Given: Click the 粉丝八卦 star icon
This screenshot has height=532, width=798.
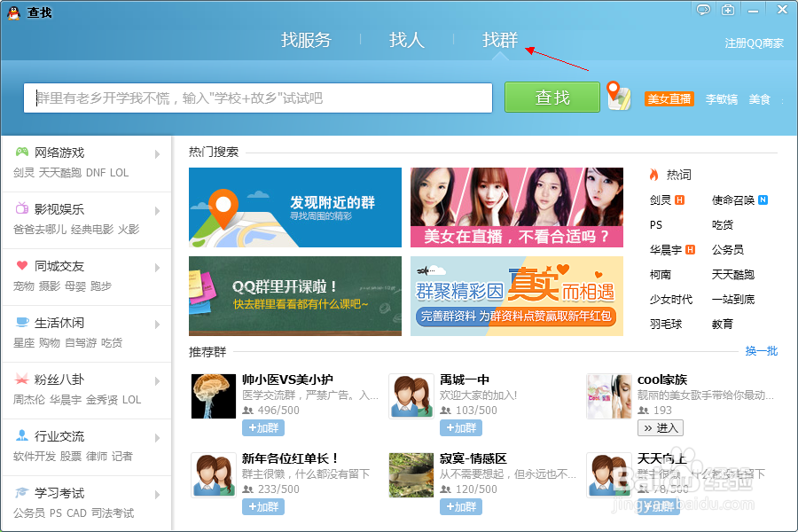Looking at the screenshot, I should (21, 379).
